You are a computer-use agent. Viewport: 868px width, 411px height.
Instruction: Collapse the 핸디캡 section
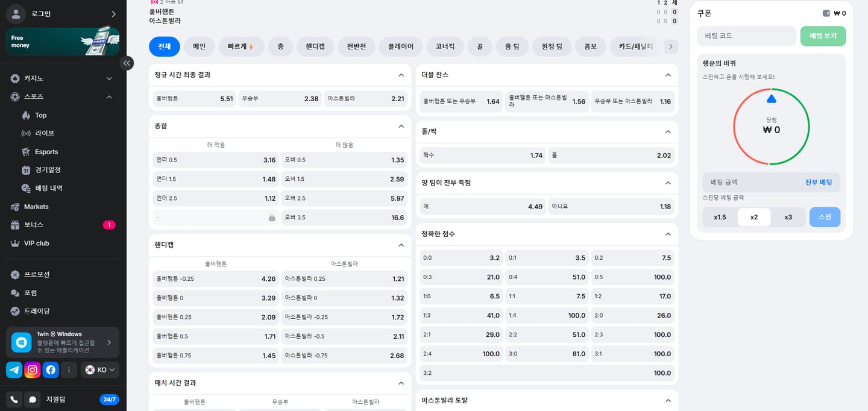coord(401,245)
